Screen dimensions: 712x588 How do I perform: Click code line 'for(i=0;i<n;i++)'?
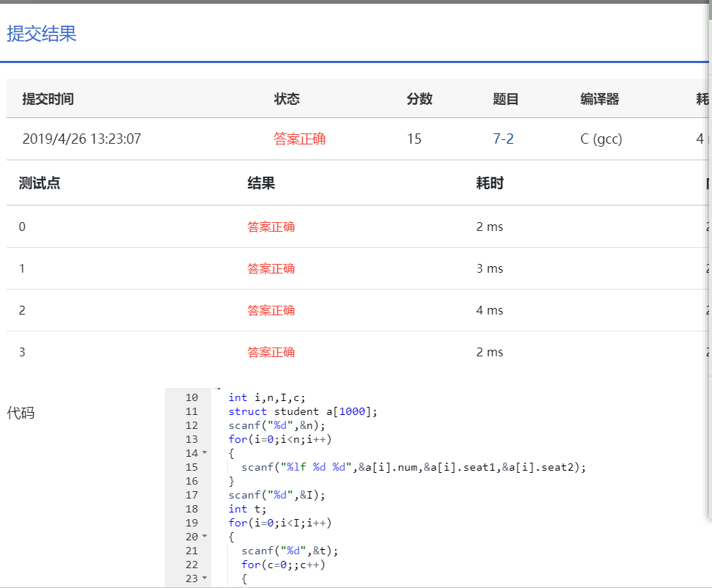(280, 439)
